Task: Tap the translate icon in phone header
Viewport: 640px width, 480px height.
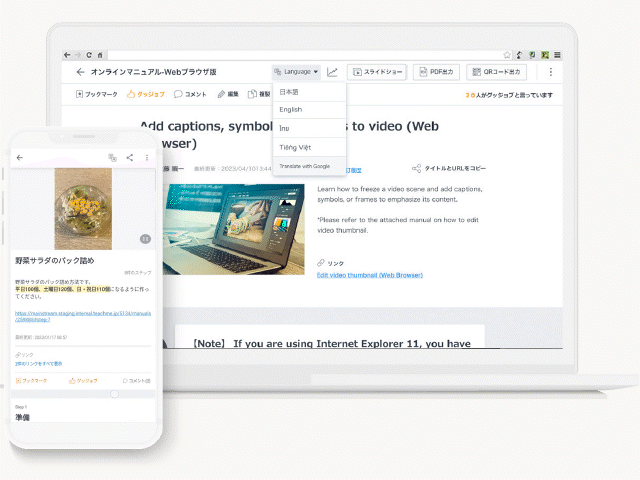Action: (x=112, y=157)
